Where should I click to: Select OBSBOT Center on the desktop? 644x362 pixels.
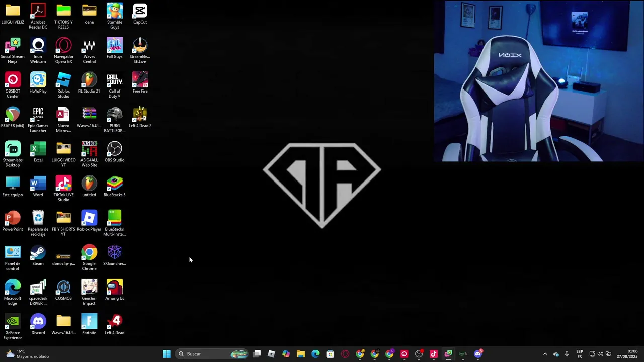(x=13, y=85)
